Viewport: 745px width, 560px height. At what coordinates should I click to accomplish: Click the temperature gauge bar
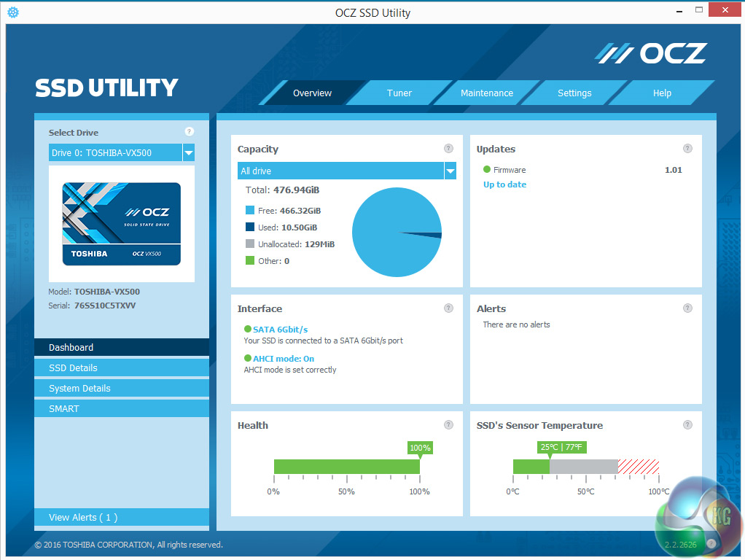(x=586, y=467)
